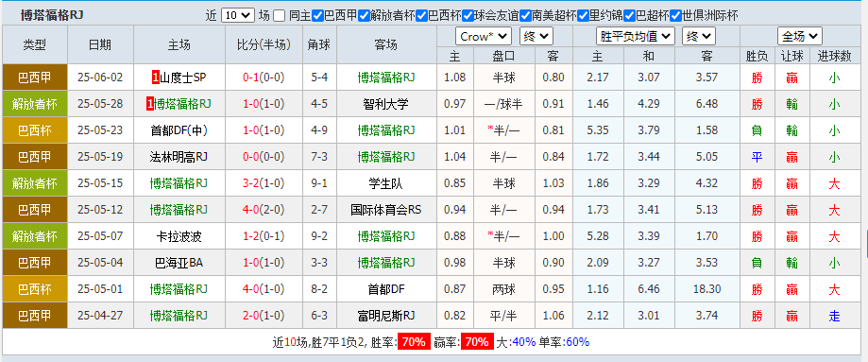Click the 盘口 column header
The width and height of the screenshot is (868, 362).
503,56
